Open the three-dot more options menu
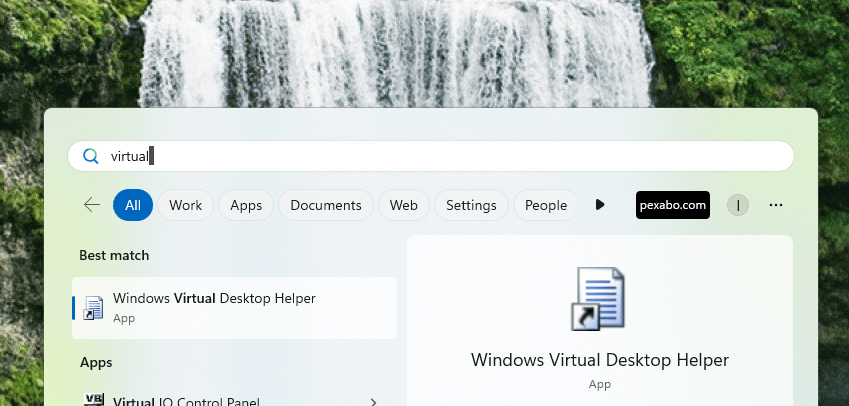849x406 pixels. [775, 205]
